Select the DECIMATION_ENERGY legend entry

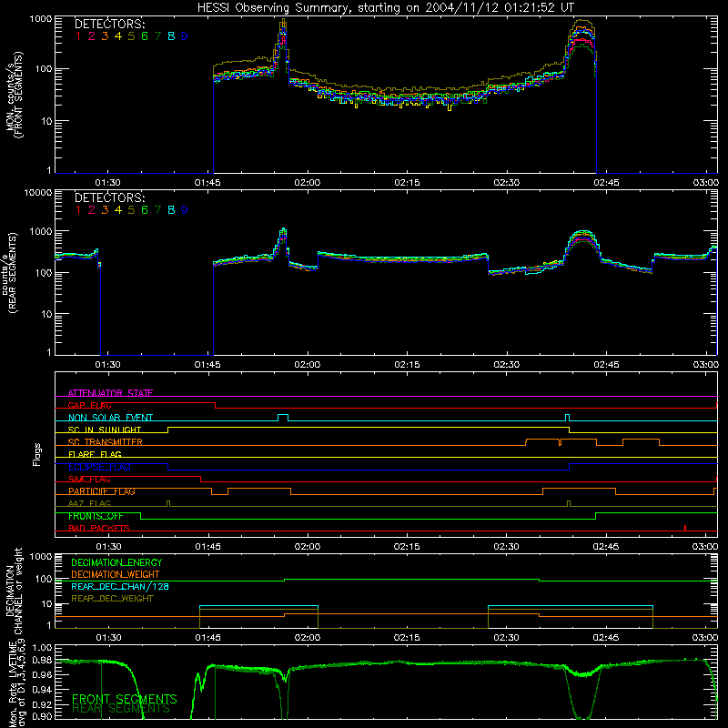[116, 562]
